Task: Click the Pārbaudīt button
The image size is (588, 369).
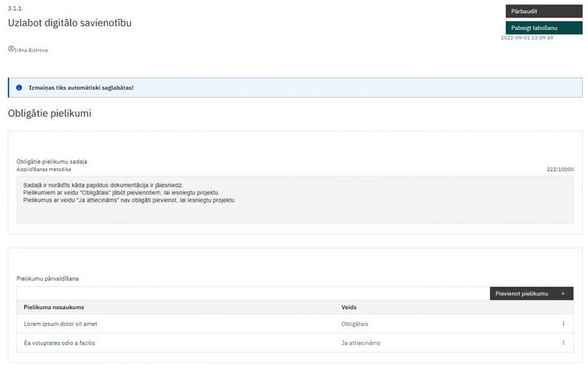Action: pyautogui.click(x=543, y=11)
